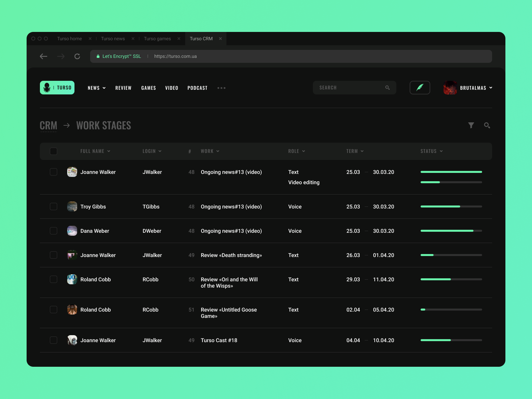Viewport: 532px width, 399px height.
Task: Check the checkbox for Troy Gibbs row
Action: [x=53, y=206]
